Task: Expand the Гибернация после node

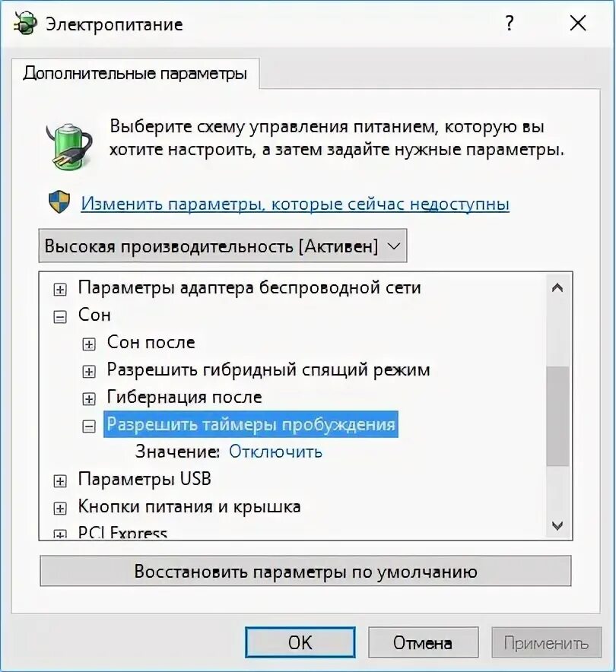Action: coord(89,399)
